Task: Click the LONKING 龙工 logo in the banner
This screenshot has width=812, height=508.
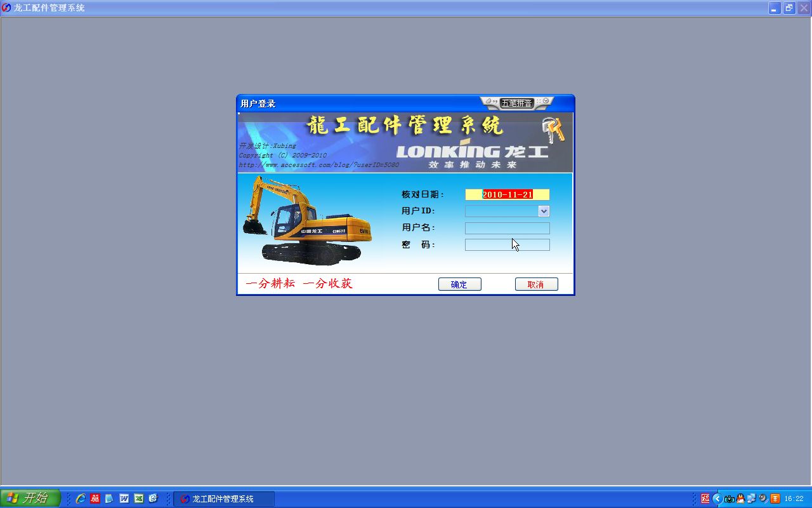Action: click(x=472, y=151)
